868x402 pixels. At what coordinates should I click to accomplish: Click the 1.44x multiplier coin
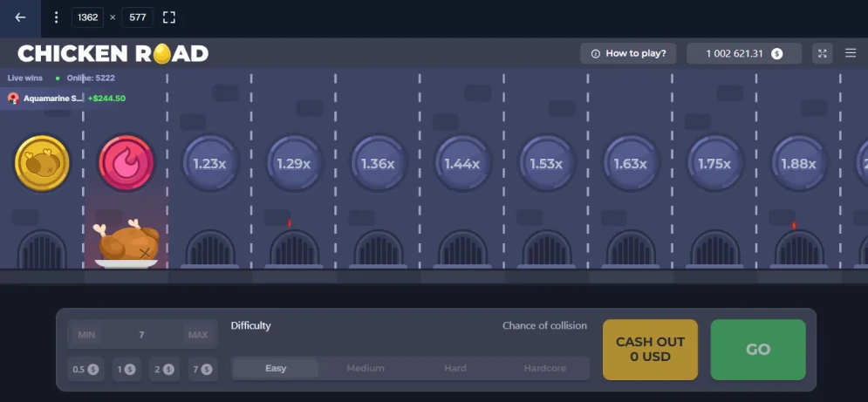pyautogui.click(x=462, y=163)
